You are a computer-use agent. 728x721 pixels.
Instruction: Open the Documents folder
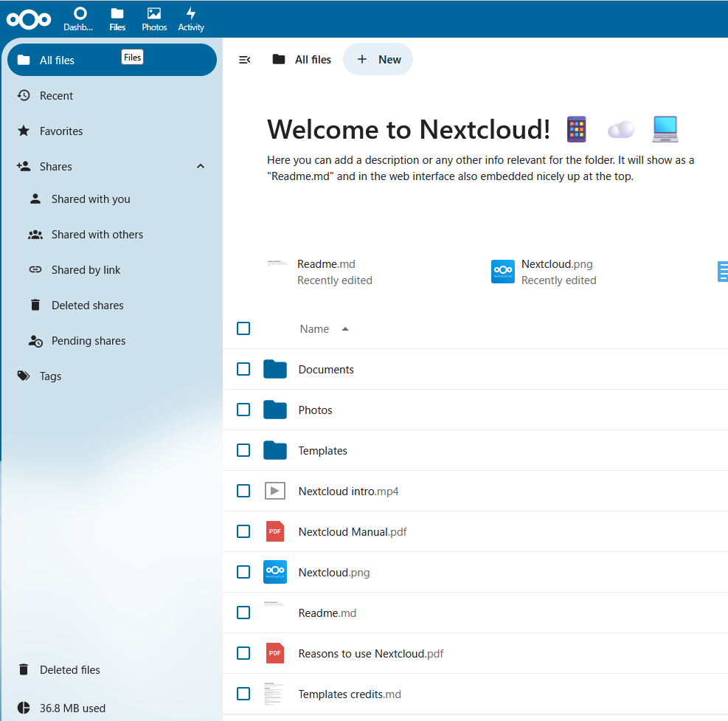pyautogui.click(x=326, y=369)
